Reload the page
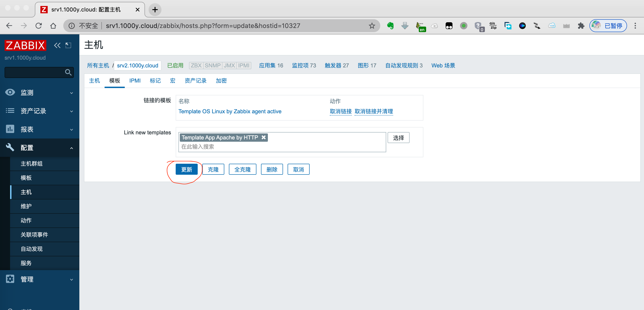The image size is (644, 310). [39, 26]
